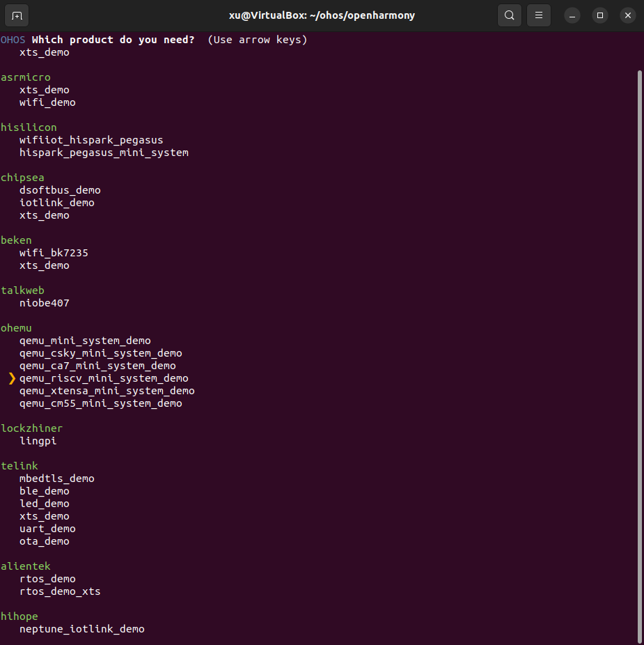Viewport: 644px width, 645px height.
Task: Minimize the terminal window
Action: coord(572,15)
